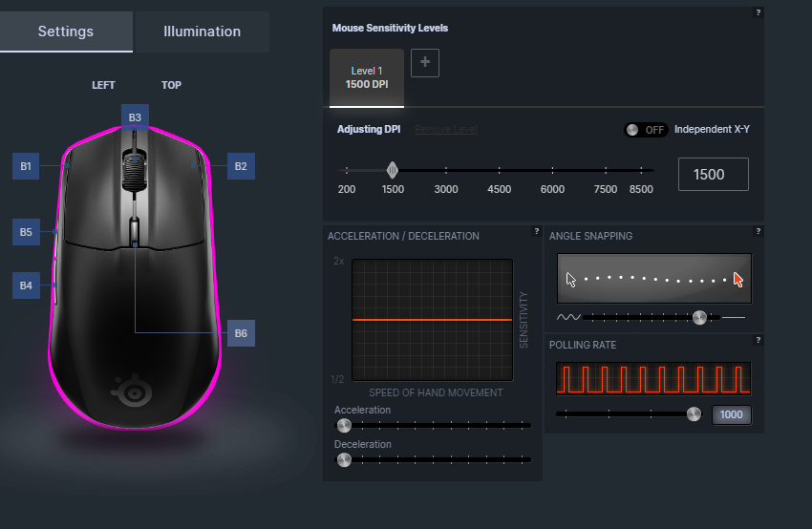Click the polling rate waveform display
The image size is (812, 529).
pos(653,379)
